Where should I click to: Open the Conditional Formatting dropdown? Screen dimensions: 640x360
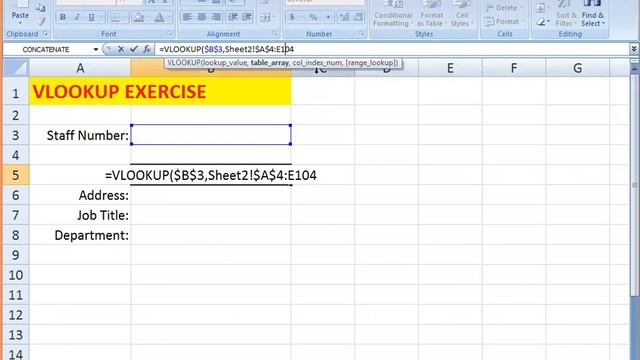click(393, 15)
